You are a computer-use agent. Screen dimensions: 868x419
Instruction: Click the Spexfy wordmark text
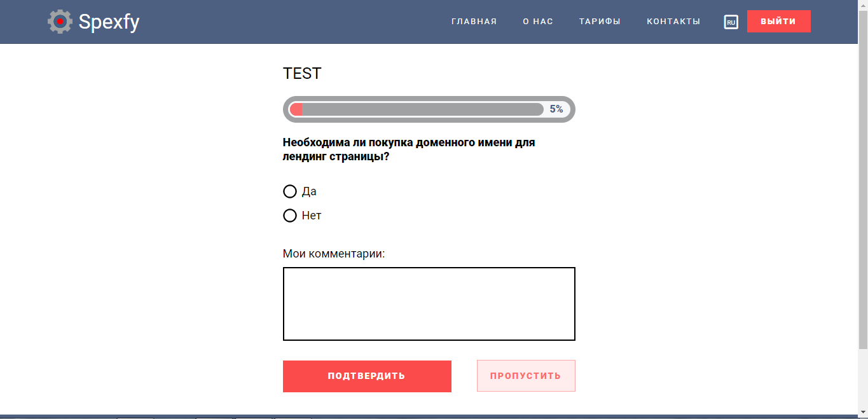(109, 22)
